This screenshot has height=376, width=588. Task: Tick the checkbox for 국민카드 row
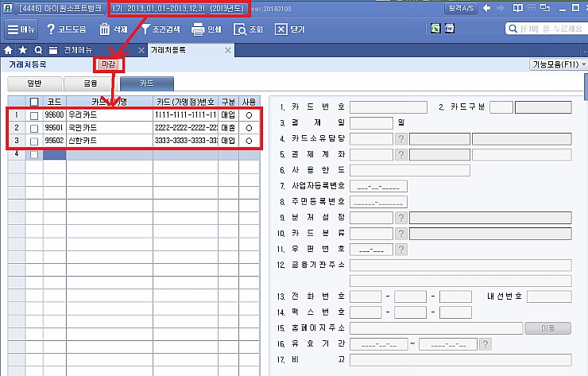tap(33, 128)
